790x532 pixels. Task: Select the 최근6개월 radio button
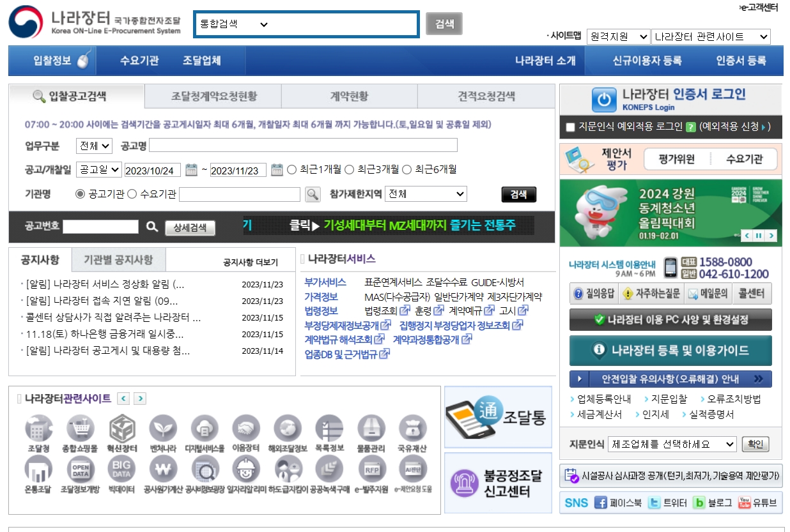pyautogui.click(x=407, y=169)
